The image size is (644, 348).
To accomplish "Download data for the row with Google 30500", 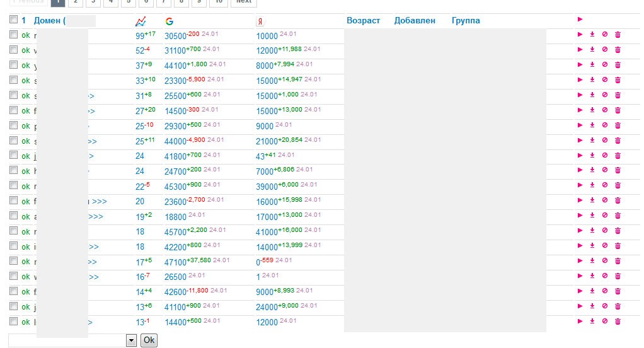I will click(592, 35).
